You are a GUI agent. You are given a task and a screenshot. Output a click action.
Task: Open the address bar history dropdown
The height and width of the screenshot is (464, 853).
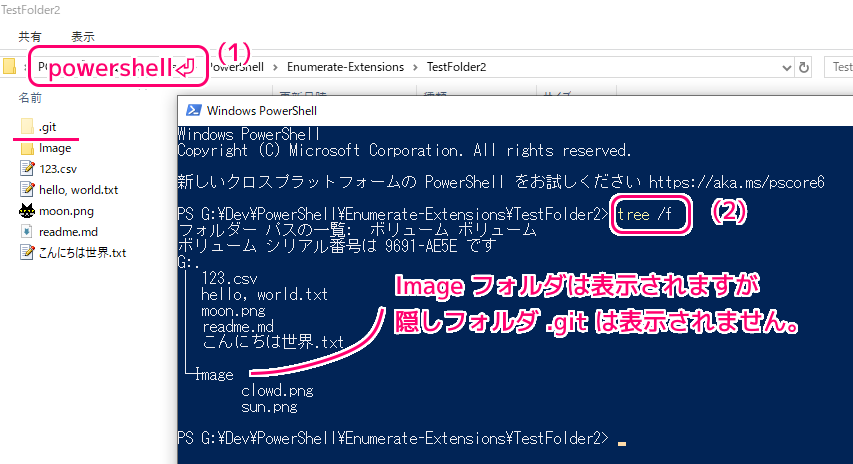coord(783,67)
